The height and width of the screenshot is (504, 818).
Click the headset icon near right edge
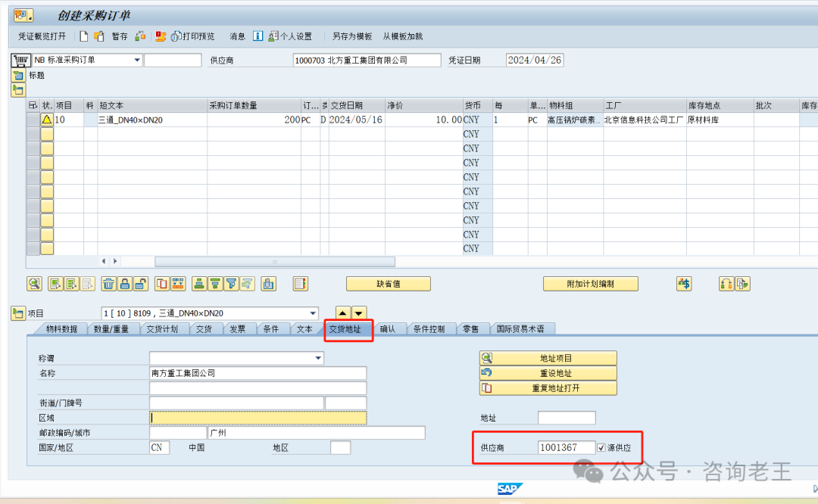coord(726,284)
